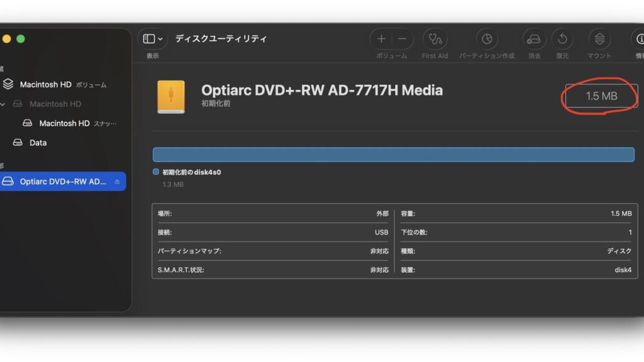Click the remove volume minus icon
The image size is (644, 362).
tap(402, 39)
